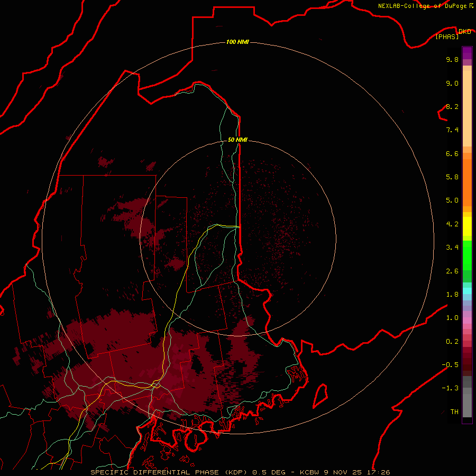Click the 8.2 scale label
The width and height of the screenshot is (476, 476).
pyautogui.click(x=452, y=106)
